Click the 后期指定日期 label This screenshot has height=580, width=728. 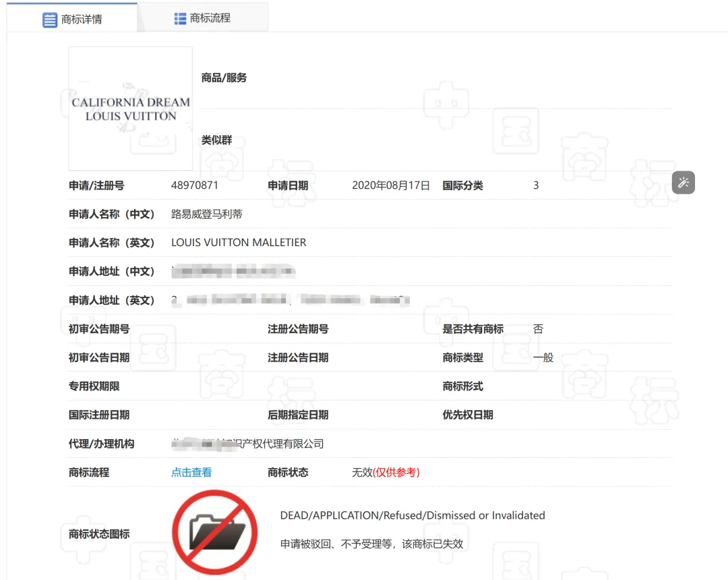pyautogui.click(x=298, y=415)
